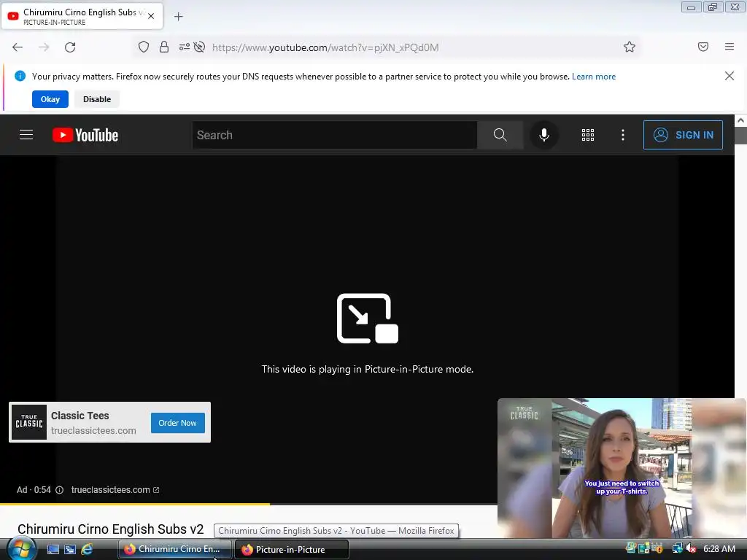The image size is (747, 560).
Task: Click the Switch between windows icon
Action: 70,549
